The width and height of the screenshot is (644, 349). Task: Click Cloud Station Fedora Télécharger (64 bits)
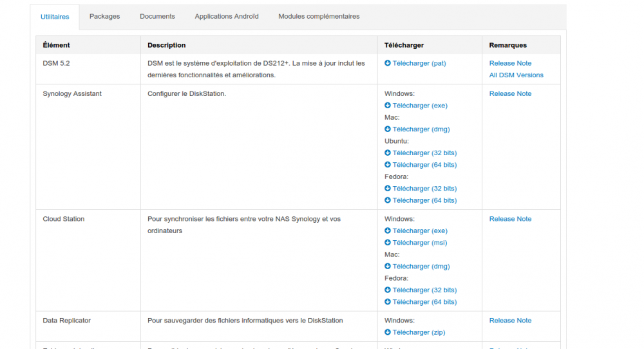424,302
